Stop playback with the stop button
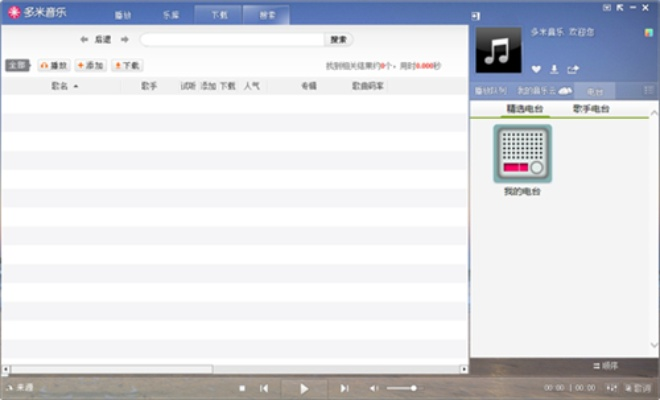Image resolution: width=660 pixels, height=400 pixels. pyautogui.click(x=242, y=388)
